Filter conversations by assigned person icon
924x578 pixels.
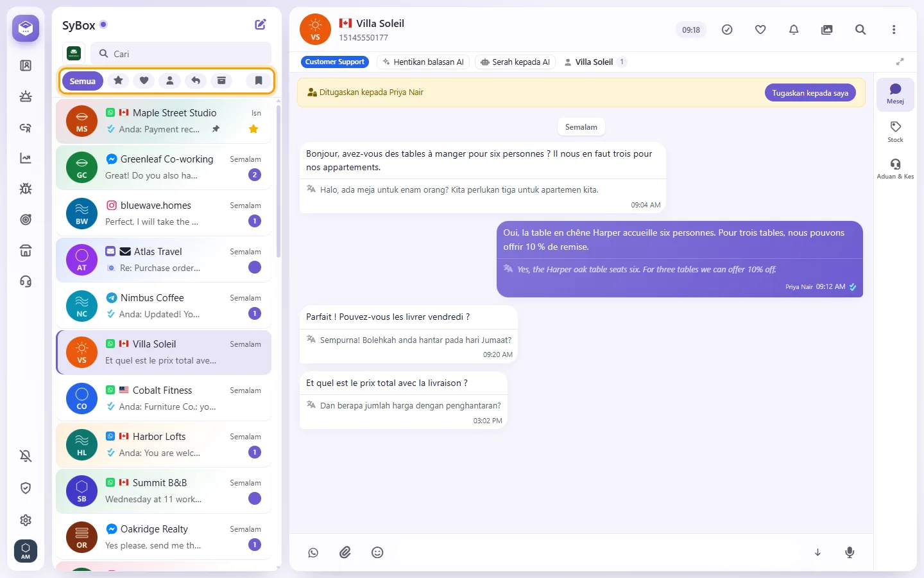170,80
